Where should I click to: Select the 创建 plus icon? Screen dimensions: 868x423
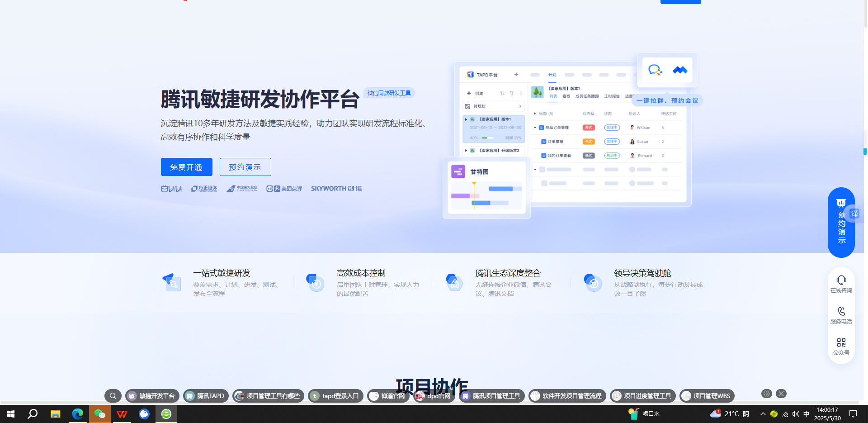[x=469, y=93]
